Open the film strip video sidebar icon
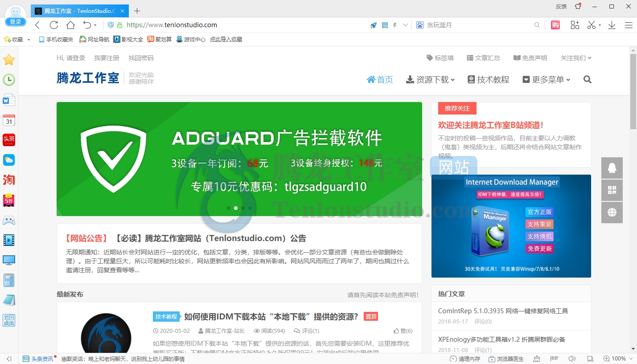 (x=9, y=240)
